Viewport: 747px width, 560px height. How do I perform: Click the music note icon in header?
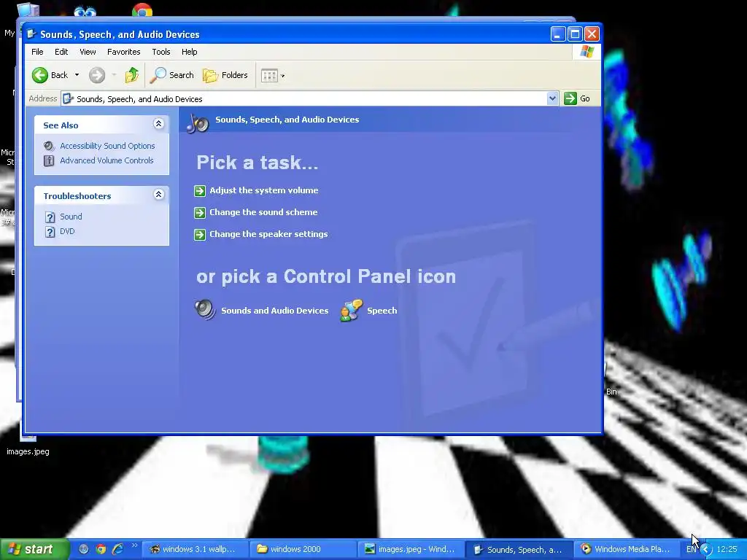pos(198,123)
